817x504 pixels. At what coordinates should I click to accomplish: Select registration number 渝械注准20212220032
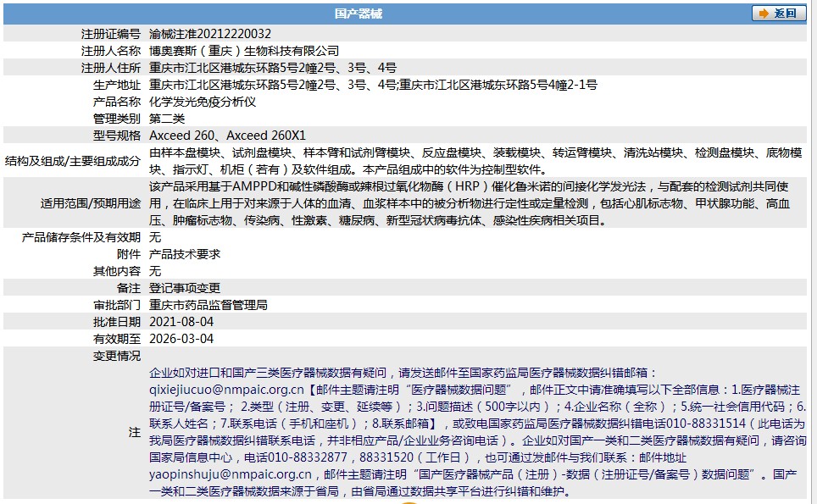point(210,34)
